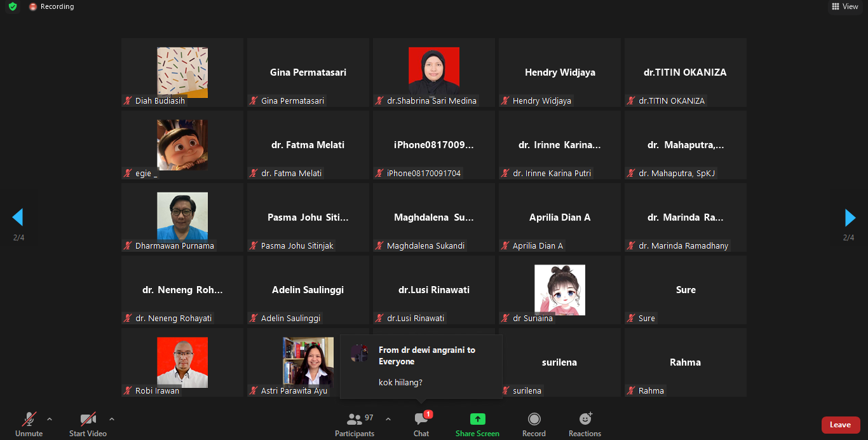Open chat notification from dr dewi angraini
Screen dimensions: 868x440
(421, 367)
